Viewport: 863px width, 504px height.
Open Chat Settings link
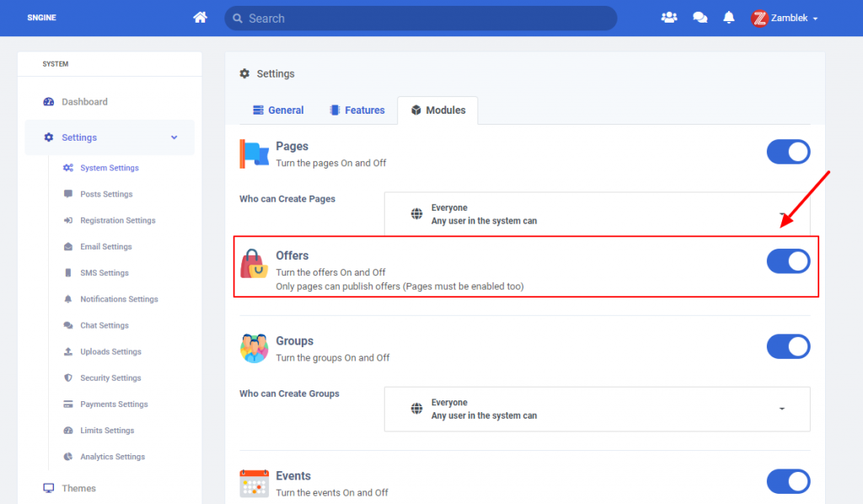point(105,325)
